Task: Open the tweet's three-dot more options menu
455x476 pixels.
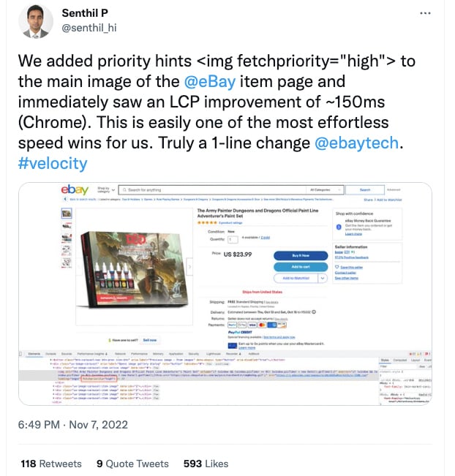Action: click(x=425, y=13)
